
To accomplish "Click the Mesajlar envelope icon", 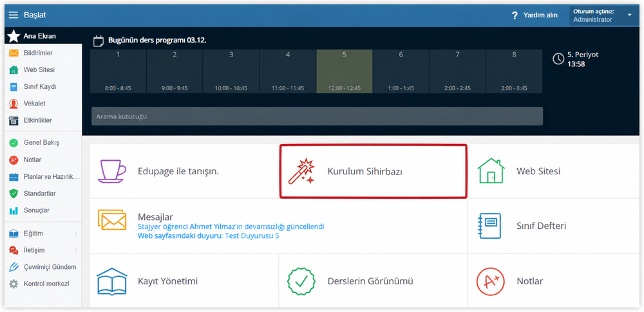I will click(112, 219).
